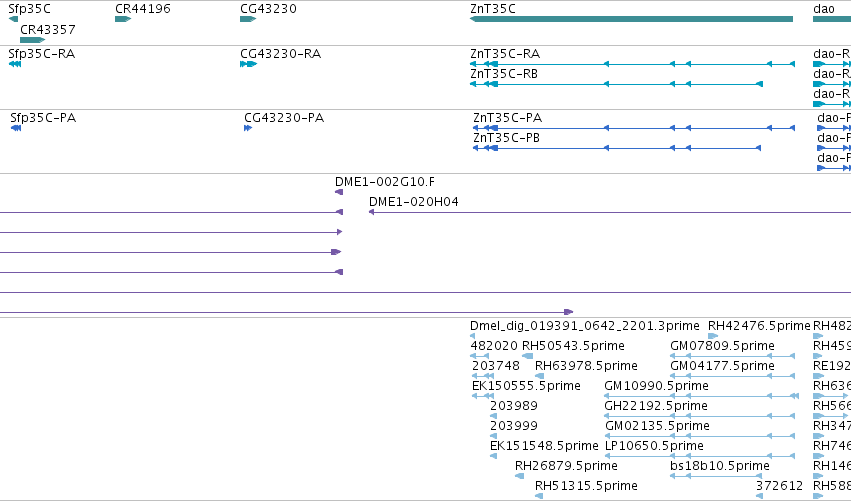Select the CG43230-PA protein label
The image size is (851, 501).
click(x=284, y=118)
